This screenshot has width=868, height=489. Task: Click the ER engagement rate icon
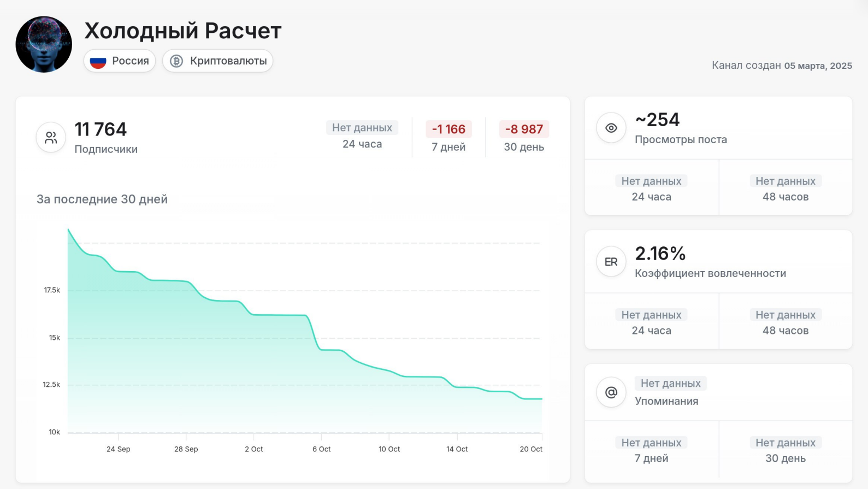pyautogui.click(x=611, y=262)
